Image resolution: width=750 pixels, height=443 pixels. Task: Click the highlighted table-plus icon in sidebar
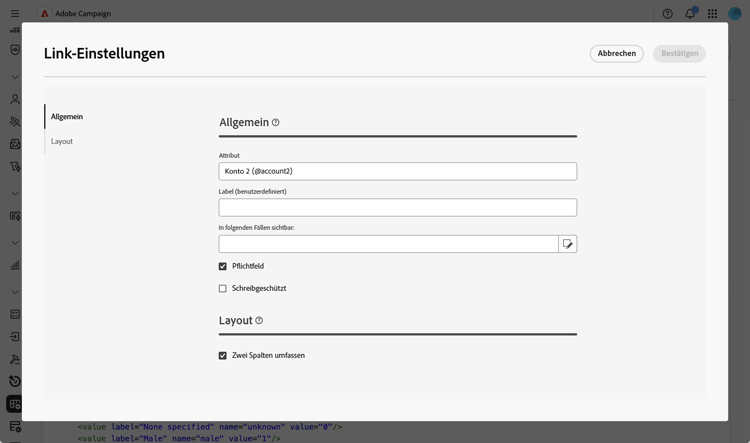pyautogui.click(x=15, y=404)
